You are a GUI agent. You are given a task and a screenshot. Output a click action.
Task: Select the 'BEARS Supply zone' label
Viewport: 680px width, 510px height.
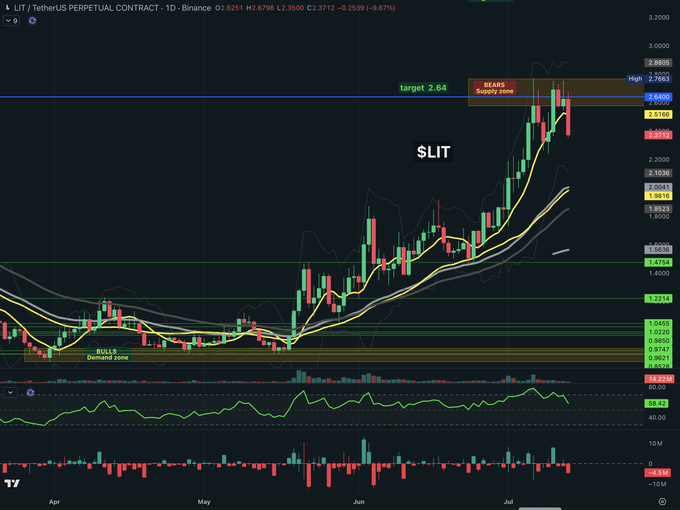coord(494,88)
